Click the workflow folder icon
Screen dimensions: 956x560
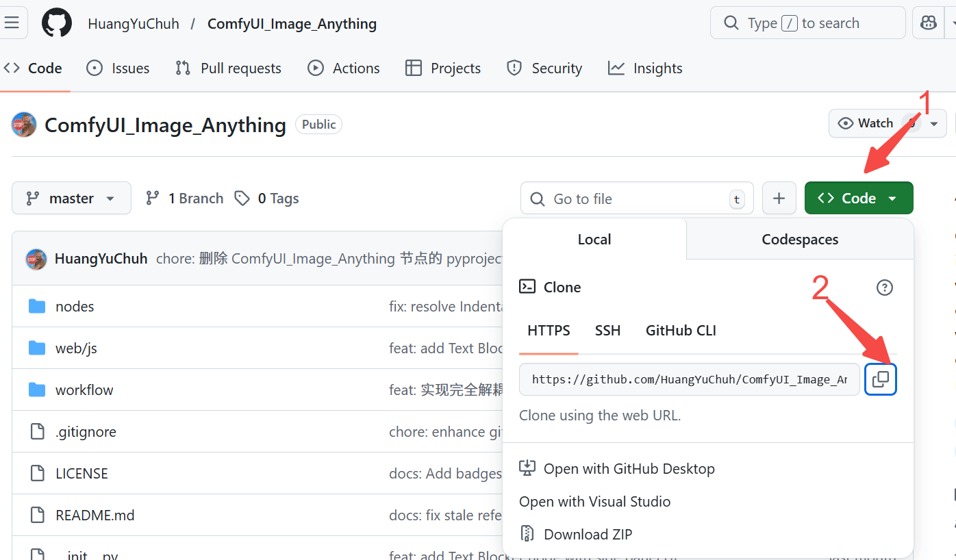point(37,390)
